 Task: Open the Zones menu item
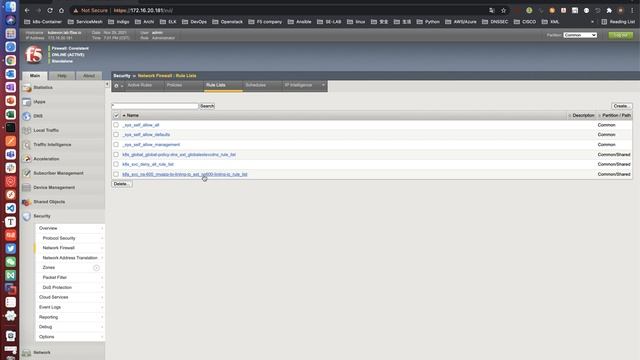[x=49, y=268]
